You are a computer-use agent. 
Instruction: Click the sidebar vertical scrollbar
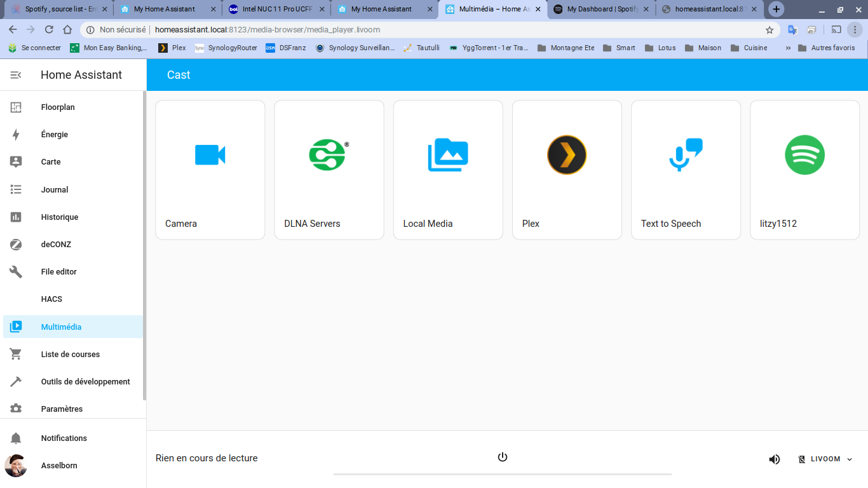click(144, 245)
